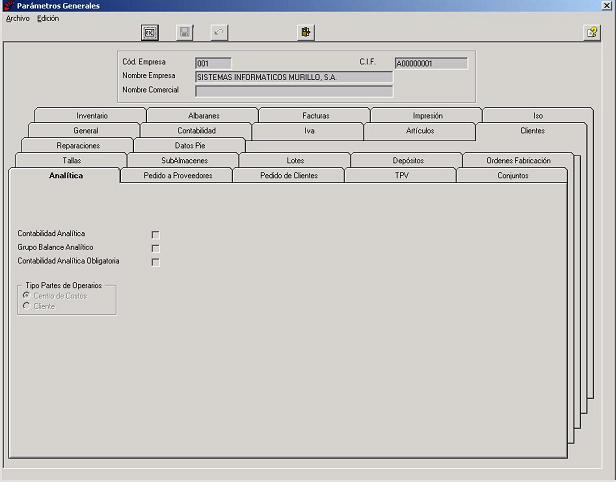
Task: Open the Depósitos tab
Action: pos(408,160)
